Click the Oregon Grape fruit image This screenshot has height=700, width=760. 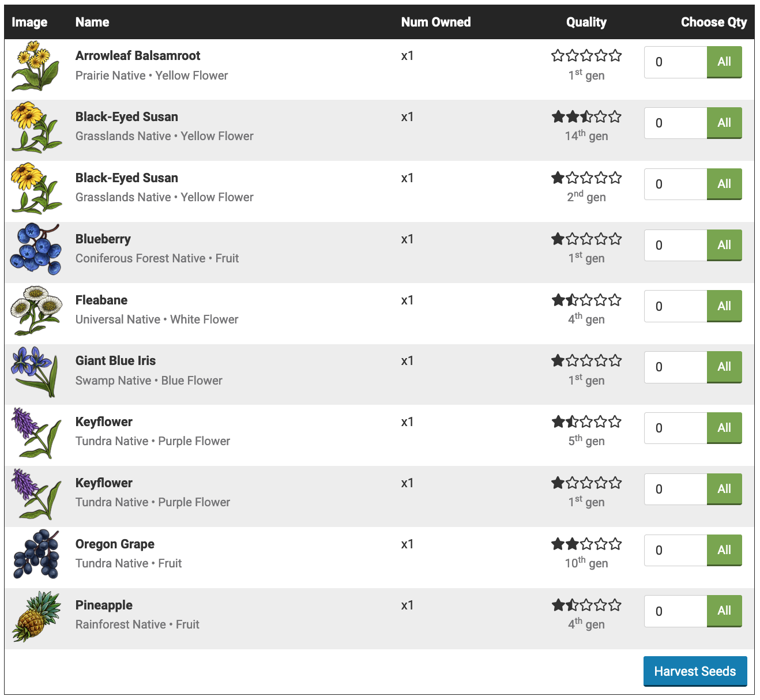(x=36, y=555)
